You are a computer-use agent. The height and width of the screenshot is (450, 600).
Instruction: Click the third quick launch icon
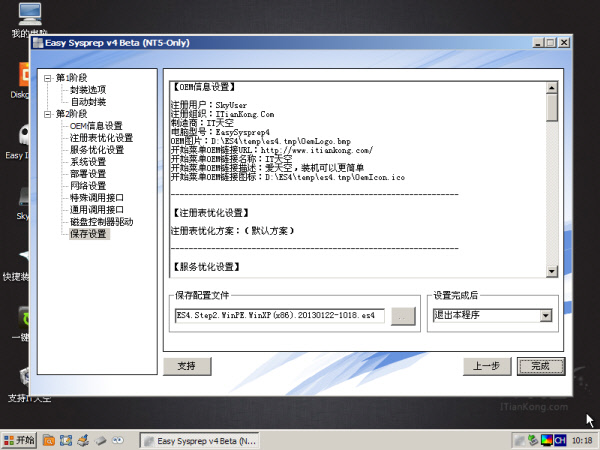(83, 440)
